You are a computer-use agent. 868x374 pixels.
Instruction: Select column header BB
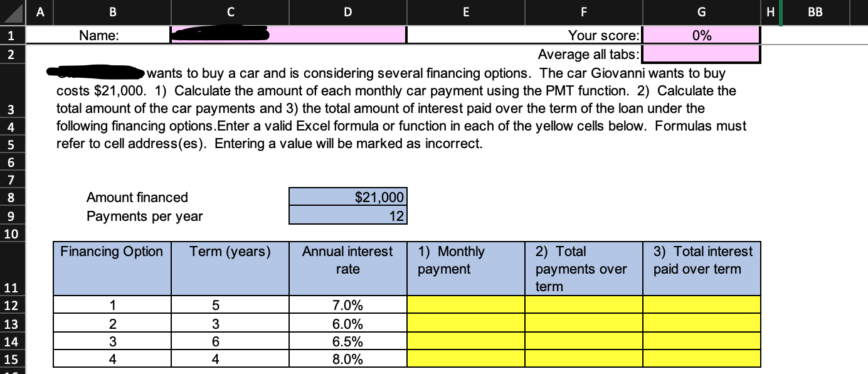point(815,12)
